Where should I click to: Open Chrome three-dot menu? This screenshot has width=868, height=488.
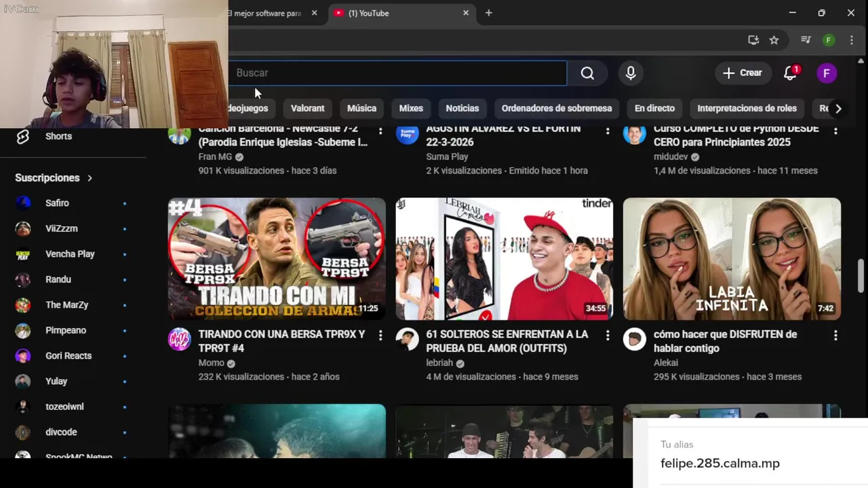click(x=852, y=40)
